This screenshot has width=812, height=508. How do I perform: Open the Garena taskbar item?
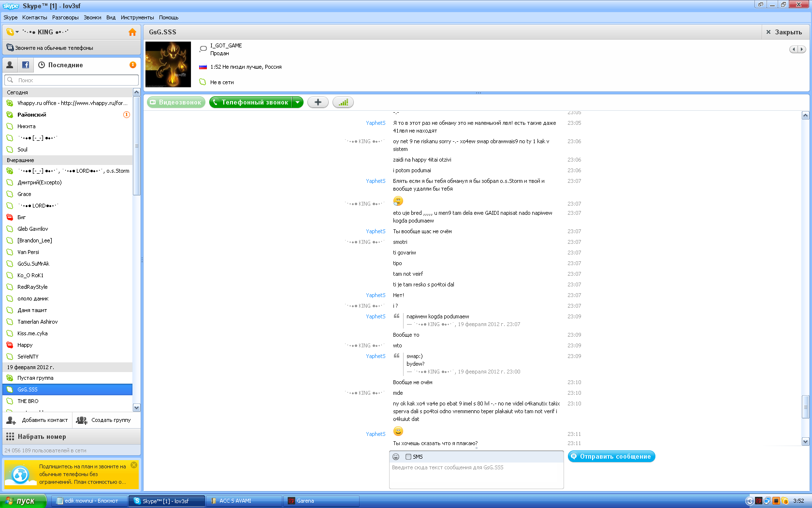tap(321, 501)
